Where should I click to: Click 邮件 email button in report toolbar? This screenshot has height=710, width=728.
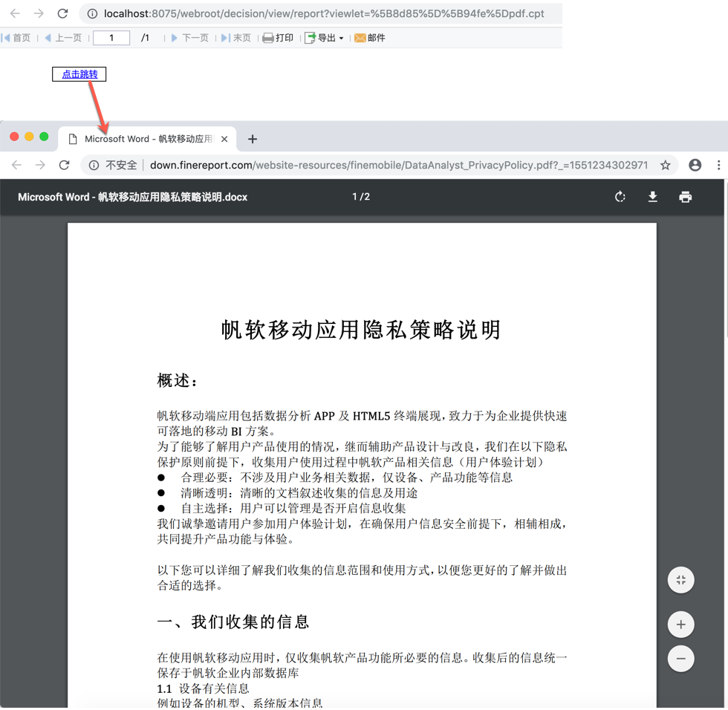[x=370, y=38]
